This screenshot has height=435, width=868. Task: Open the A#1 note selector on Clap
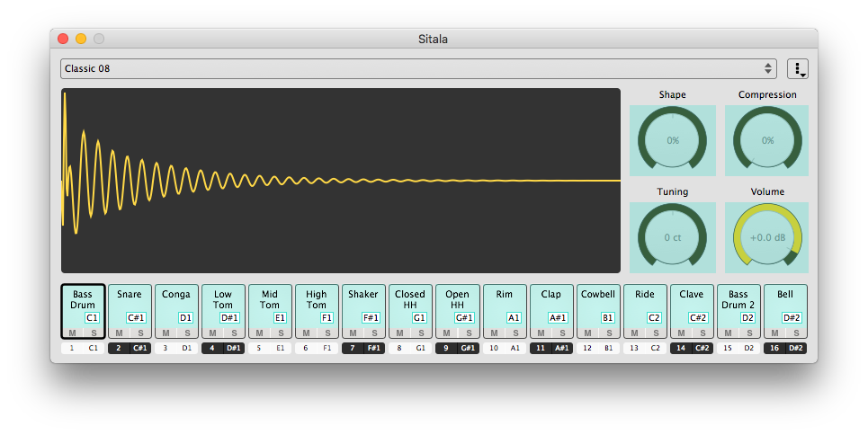pos(558,317)
